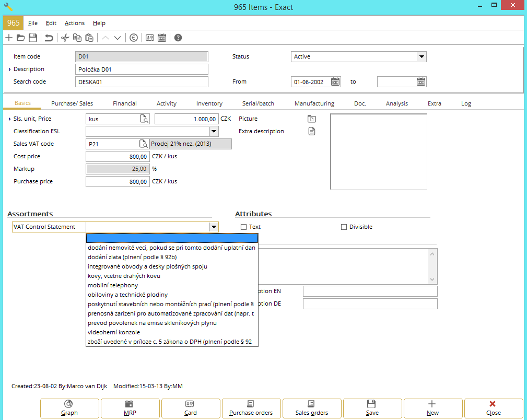
Task: Click the Save floppy disk toolbar icon
Action: tap(33, 38)
